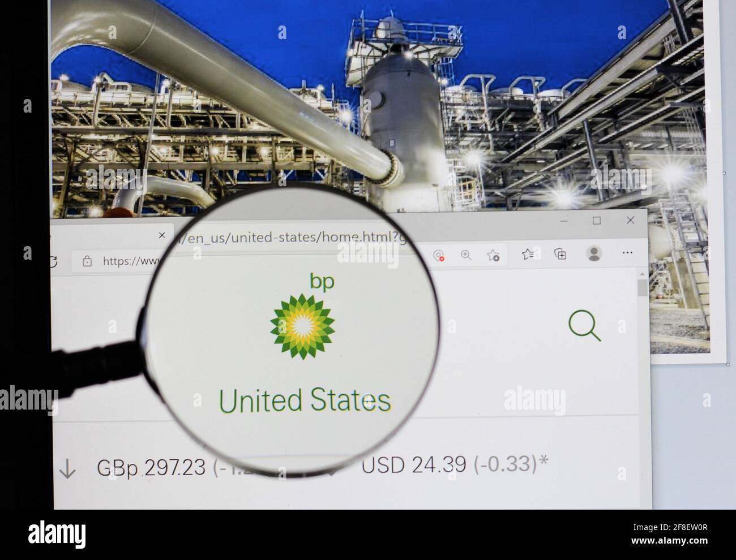Maximize the browser window
736x560 pixels.
pyautogui.click(x=597, y=221)
